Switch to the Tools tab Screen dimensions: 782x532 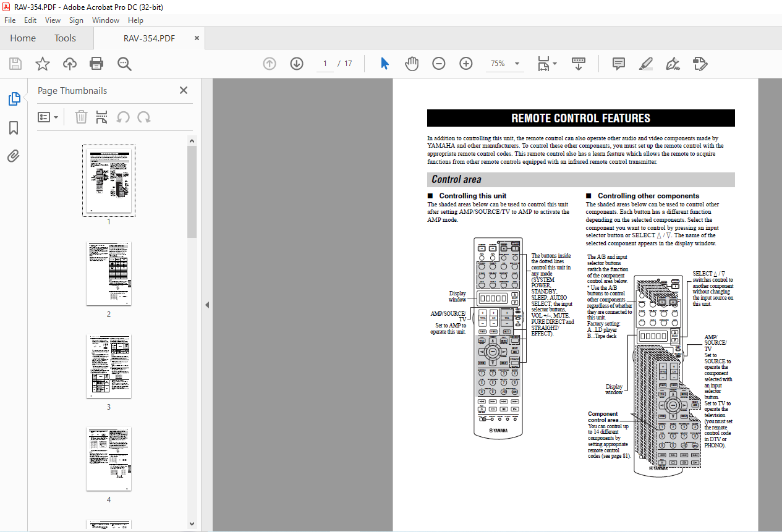(65, 38)
